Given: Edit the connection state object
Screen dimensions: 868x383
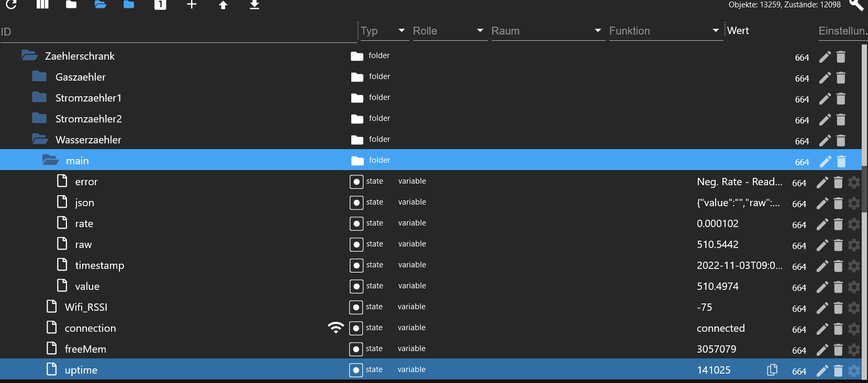Looking at the screenshot, I should point(822,329).
